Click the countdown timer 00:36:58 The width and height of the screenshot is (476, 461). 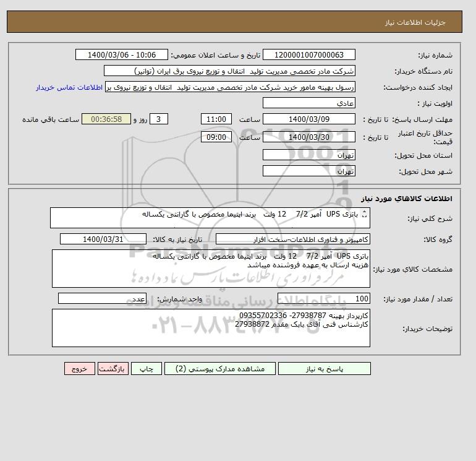[106, 119]
